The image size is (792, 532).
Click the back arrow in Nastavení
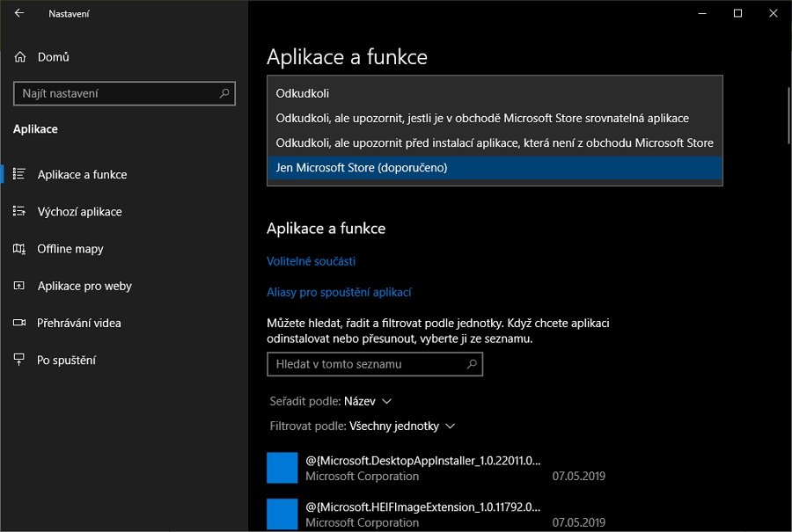(x=19, y=13)
